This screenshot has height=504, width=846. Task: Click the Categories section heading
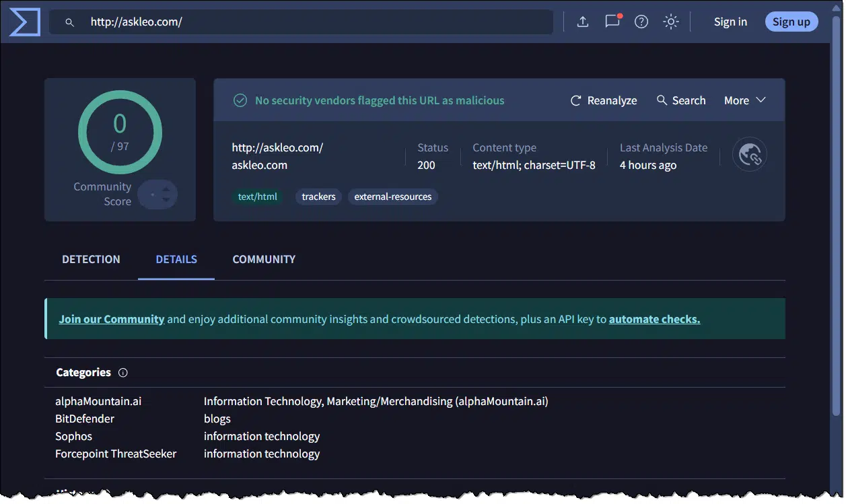coord(83,372)
